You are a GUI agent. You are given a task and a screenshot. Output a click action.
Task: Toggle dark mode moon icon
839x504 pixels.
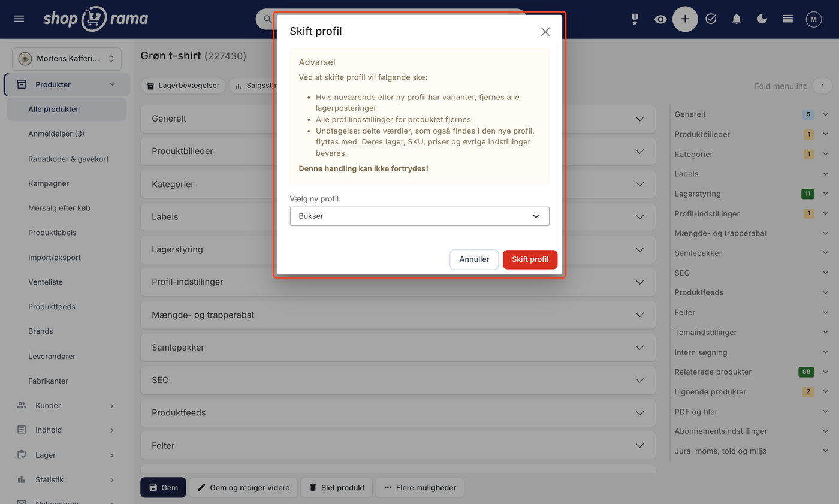[x=762, y=19]
